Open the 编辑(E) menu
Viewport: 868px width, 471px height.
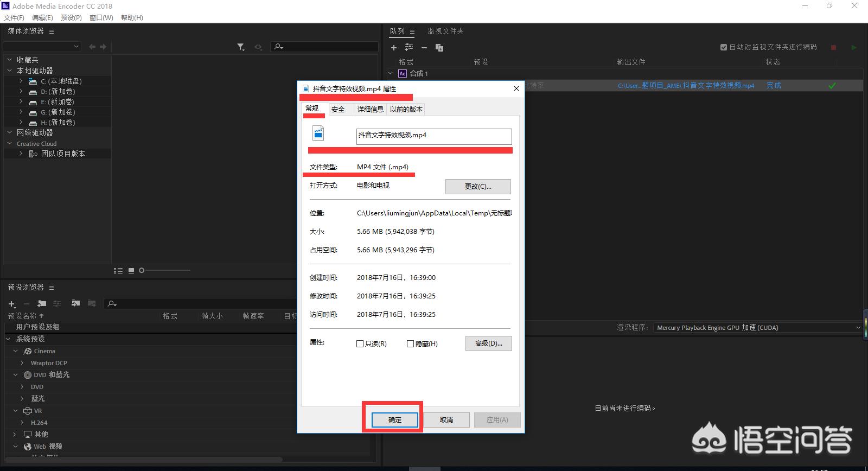coord(42,17)
